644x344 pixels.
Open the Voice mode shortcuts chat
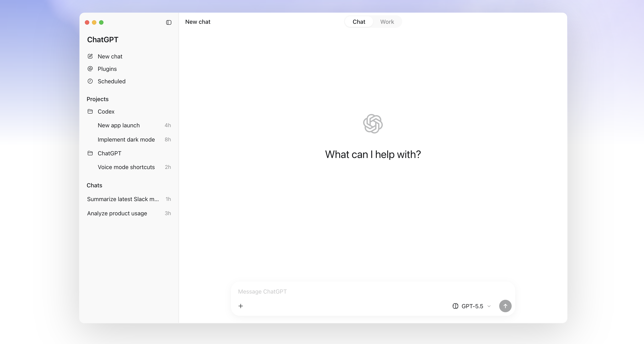coord(129,167)
